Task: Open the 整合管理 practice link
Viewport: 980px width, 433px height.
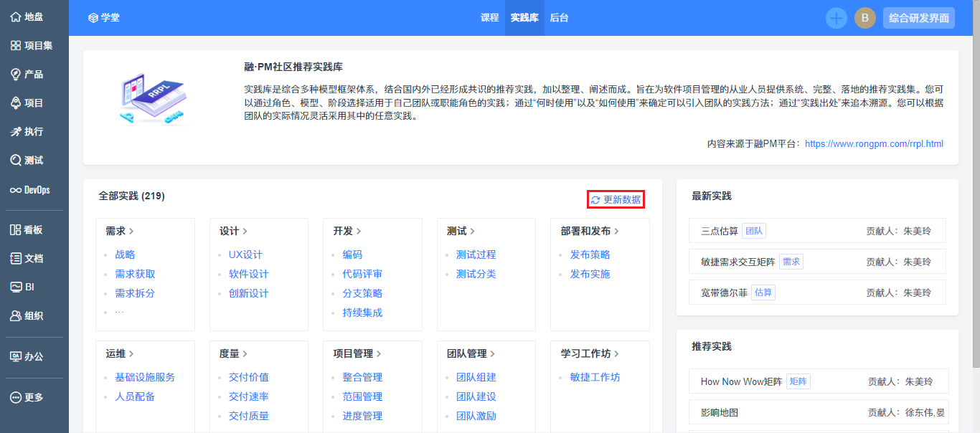Action: pyautogui.click(x=362, y=377)
